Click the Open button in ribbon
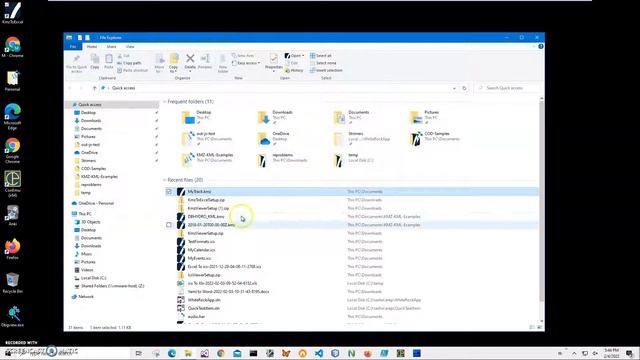 (x=294, y=56)
